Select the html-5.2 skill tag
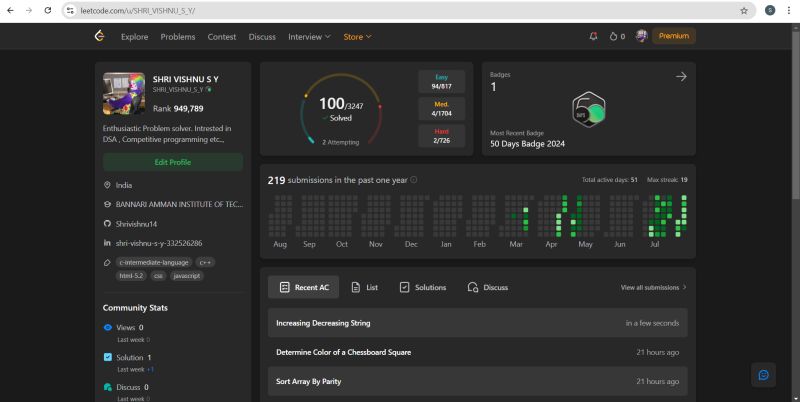This screenshot has height=402, width=800. click(x=131, y=275)
